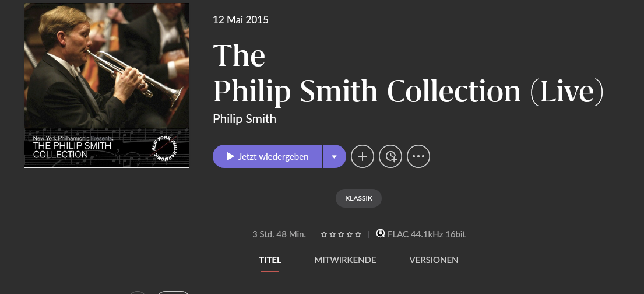Click the plus icon to add album to library
The height and width of the screenshot is (294, 644).
(363, 156)
